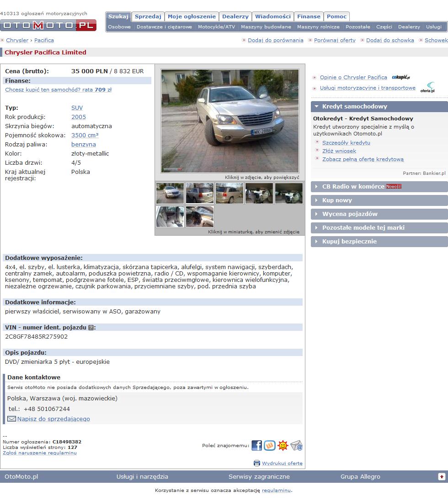Open the Dealerzy tab

[x=235, y=16]
